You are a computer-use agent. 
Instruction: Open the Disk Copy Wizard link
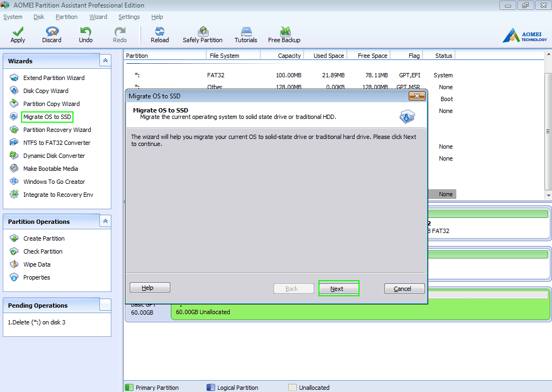[x=46, y=91]
